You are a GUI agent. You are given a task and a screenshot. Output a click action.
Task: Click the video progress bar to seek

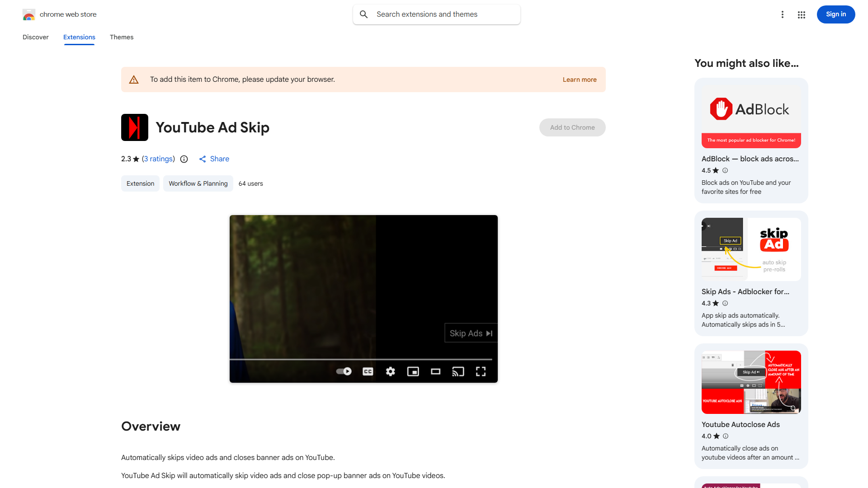[x=362, y=359]
